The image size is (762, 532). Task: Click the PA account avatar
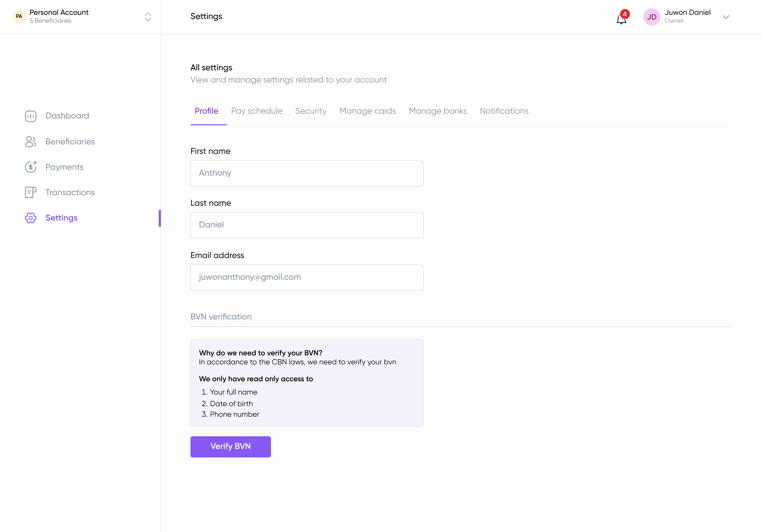(19, 16)
